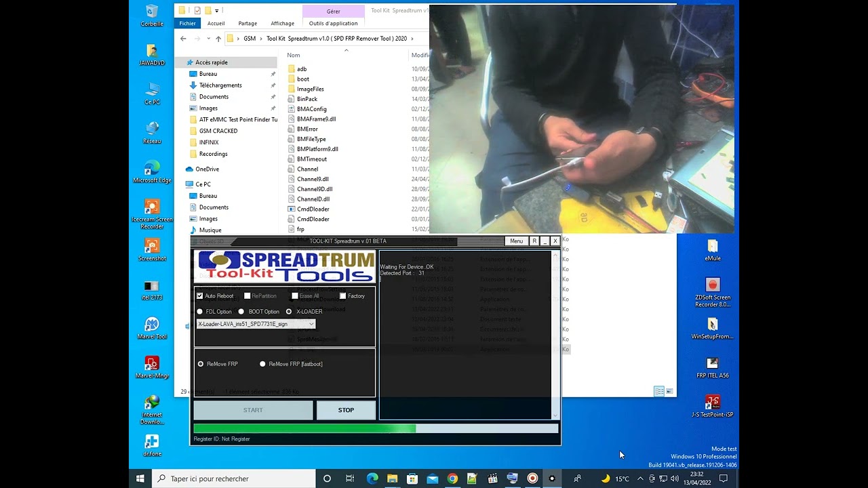Screen dimensions: 868x488
Task: Go up one folder level in Explorer
Action: click(x=218, y=39)
